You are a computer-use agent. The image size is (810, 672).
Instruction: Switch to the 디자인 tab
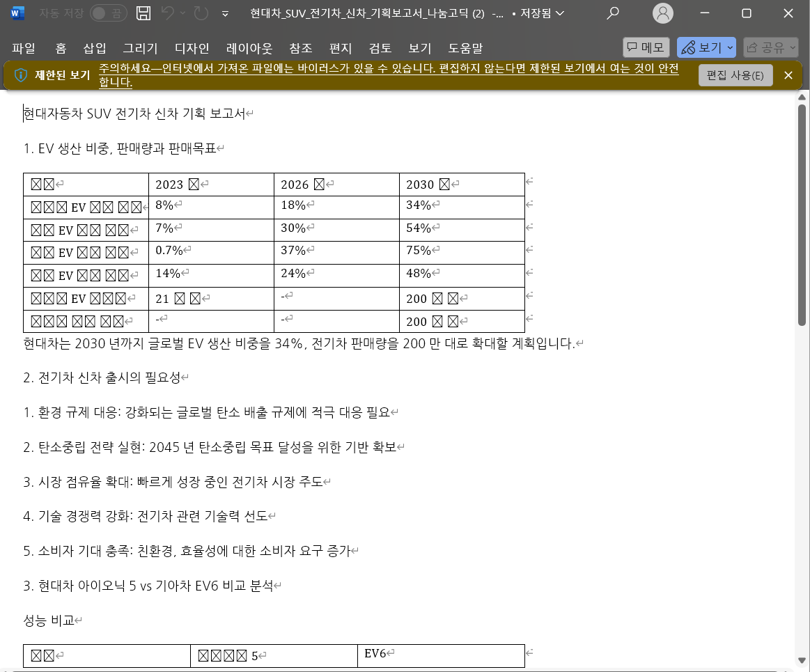192,48
